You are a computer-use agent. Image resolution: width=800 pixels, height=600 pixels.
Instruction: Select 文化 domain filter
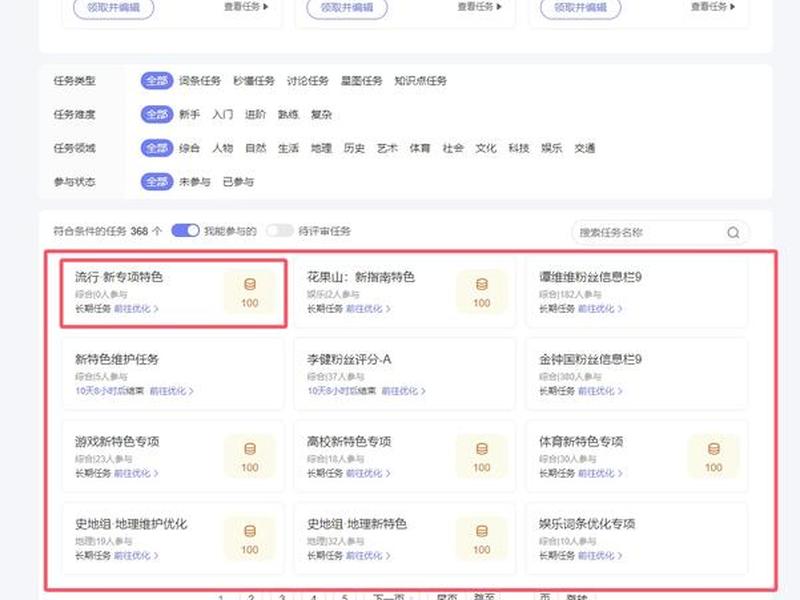pyautogui.click(x=486, y=148)
